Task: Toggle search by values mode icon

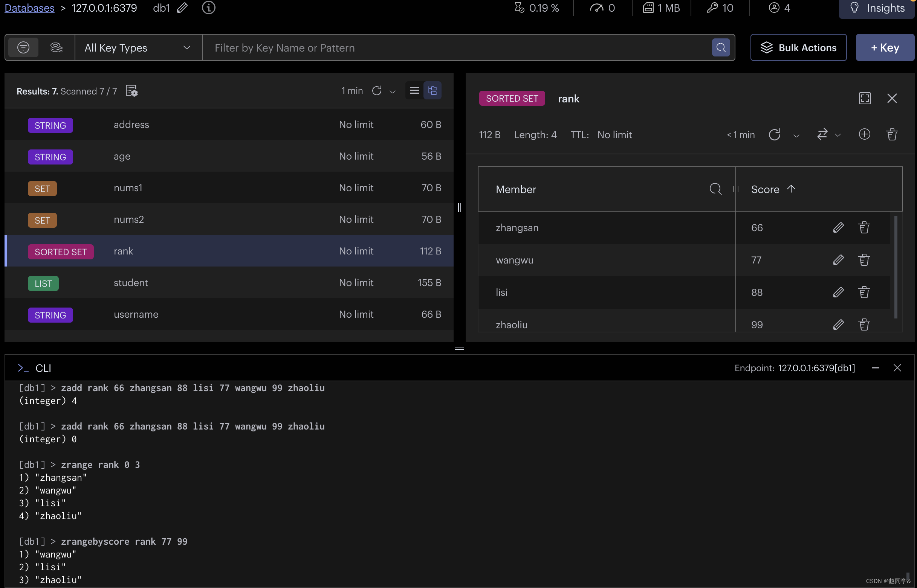Action: [57, 48]
